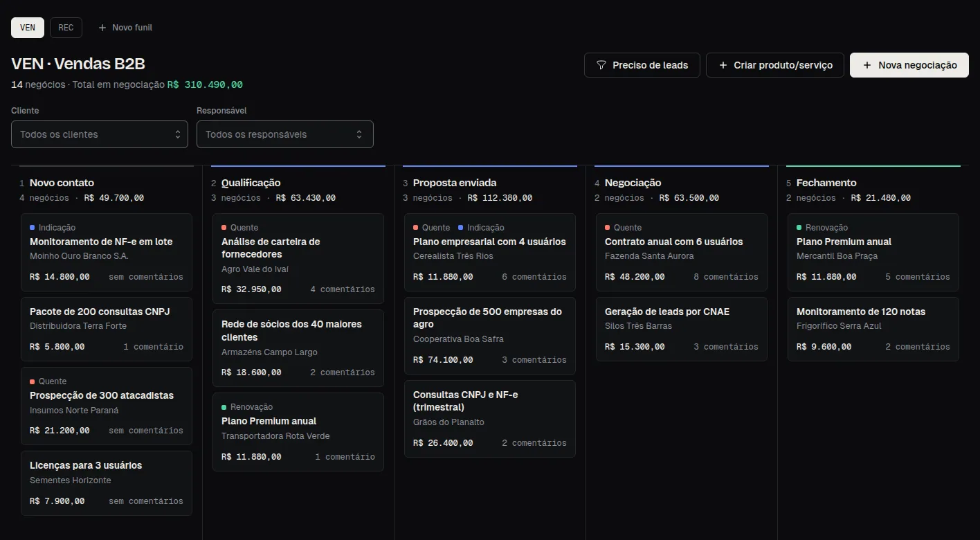Open the Geração de leads por CNAE card

682,329
